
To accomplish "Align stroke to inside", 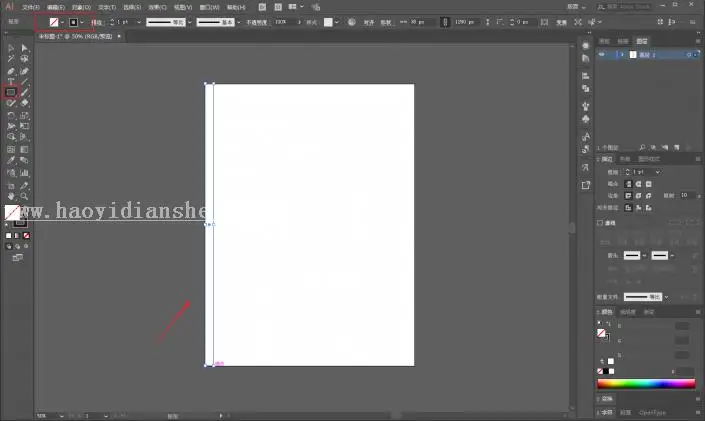I will pyautogui.click(x=638, y=207).
